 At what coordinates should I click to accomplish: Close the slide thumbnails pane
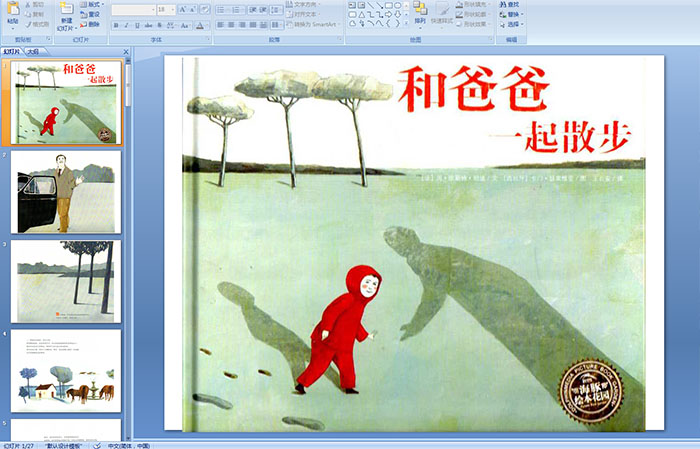tap(126, 52)
